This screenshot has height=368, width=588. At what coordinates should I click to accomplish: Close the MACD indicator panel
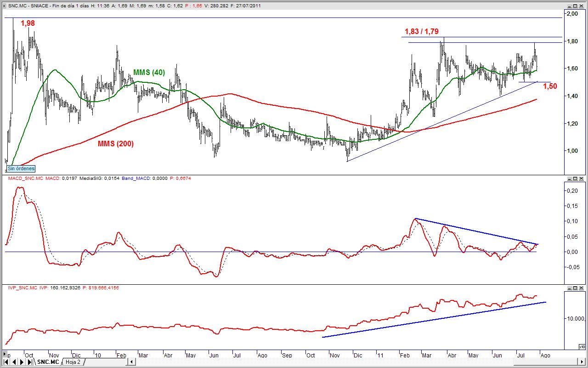tap(581, 178)
